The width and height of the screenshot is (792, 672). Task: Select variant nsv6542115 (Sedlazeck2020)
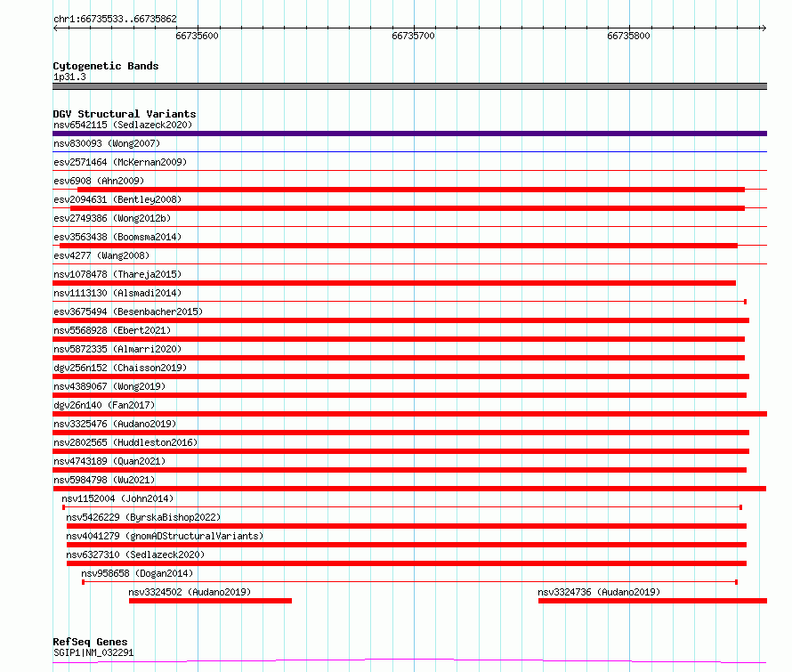click(123, 125)
